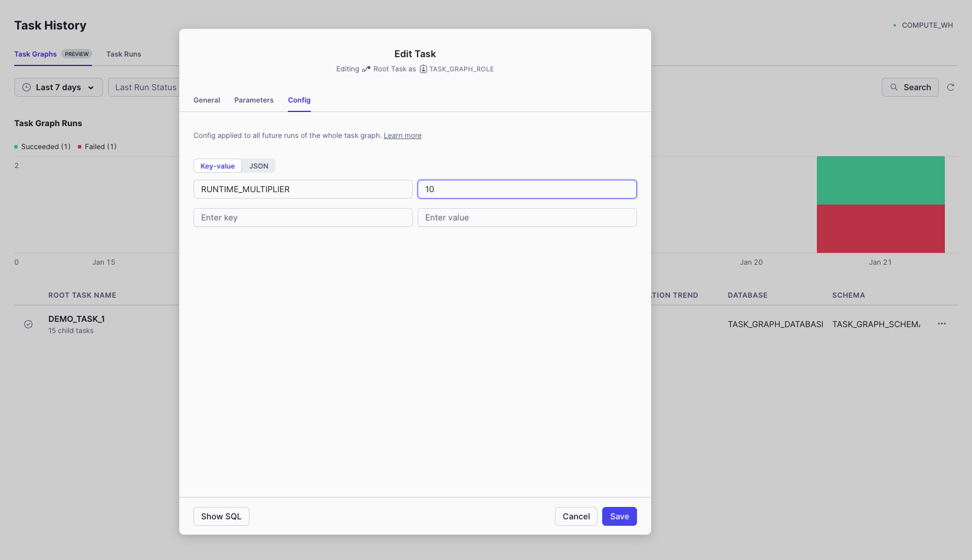
Task: Click the magnifier icon in Search
Action: coord(894,87)
